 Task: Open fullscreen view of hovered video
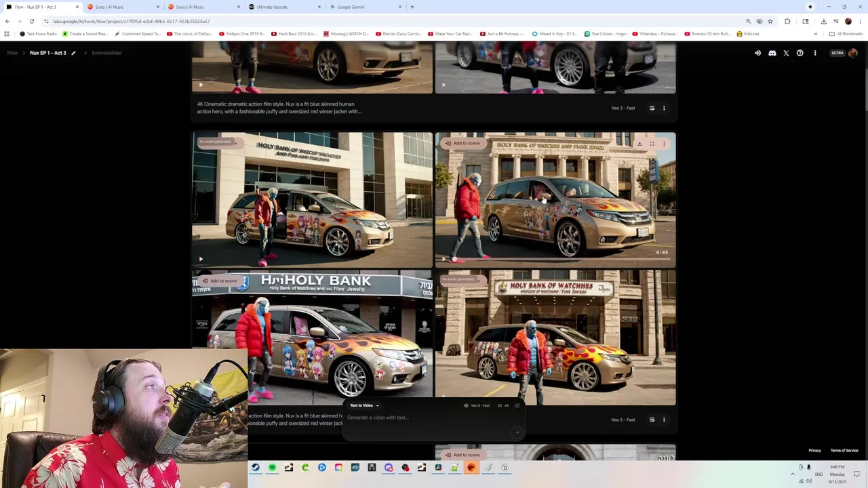tap(652, 143)
